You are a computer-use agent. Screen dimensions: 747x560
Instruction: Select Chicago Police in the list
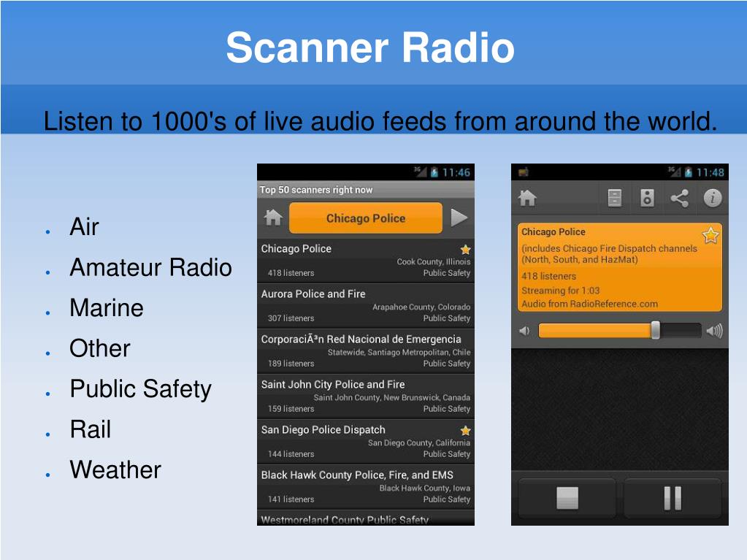pos(366,261)
